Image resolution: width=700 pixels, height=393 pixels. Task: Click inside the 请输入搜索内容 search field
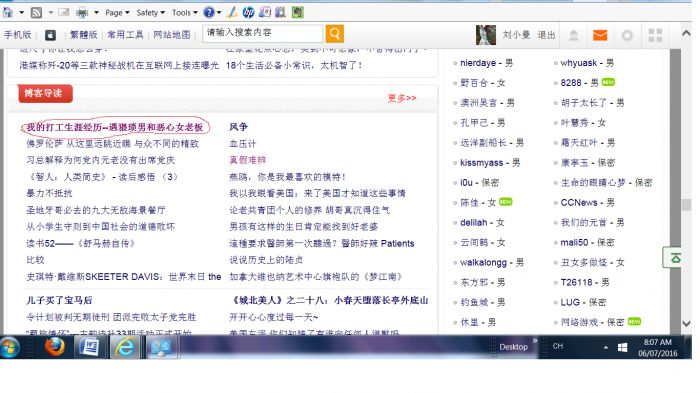(263, 33)
